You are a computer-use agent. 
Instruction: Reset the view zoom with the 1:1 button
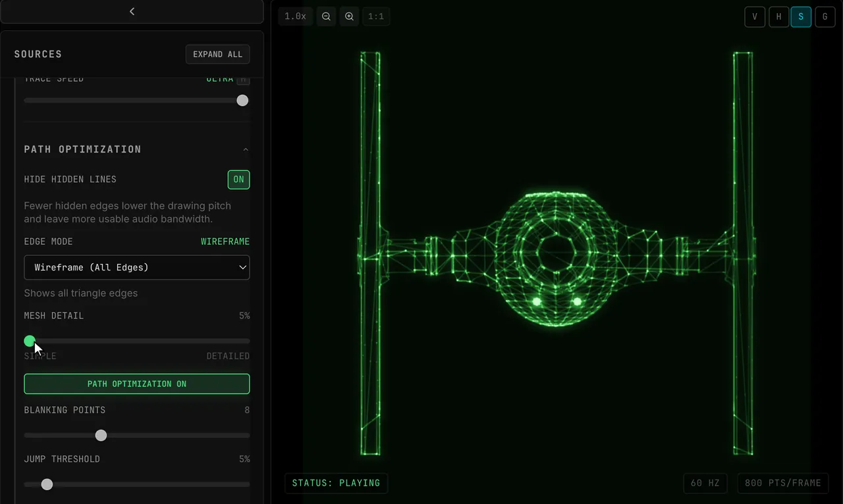(376, 16)
